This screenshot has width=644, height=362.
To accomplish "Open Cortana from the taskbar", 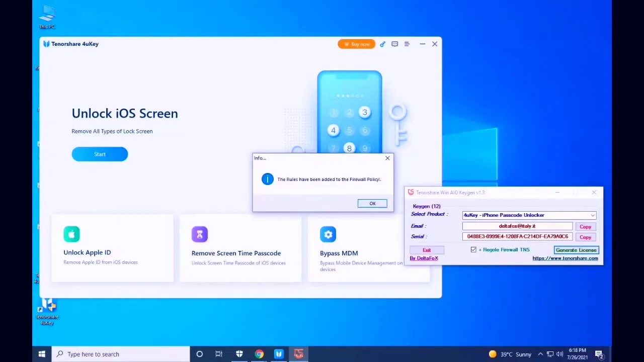I will click(x=199, y=354).
